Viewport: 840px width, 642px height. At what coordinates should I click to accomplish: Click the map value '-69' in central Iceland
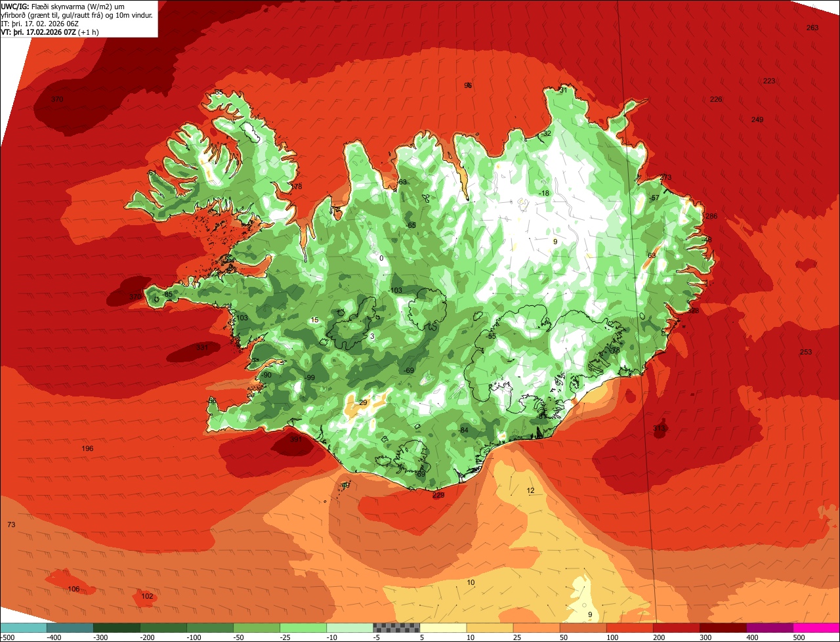coord(409,371)
